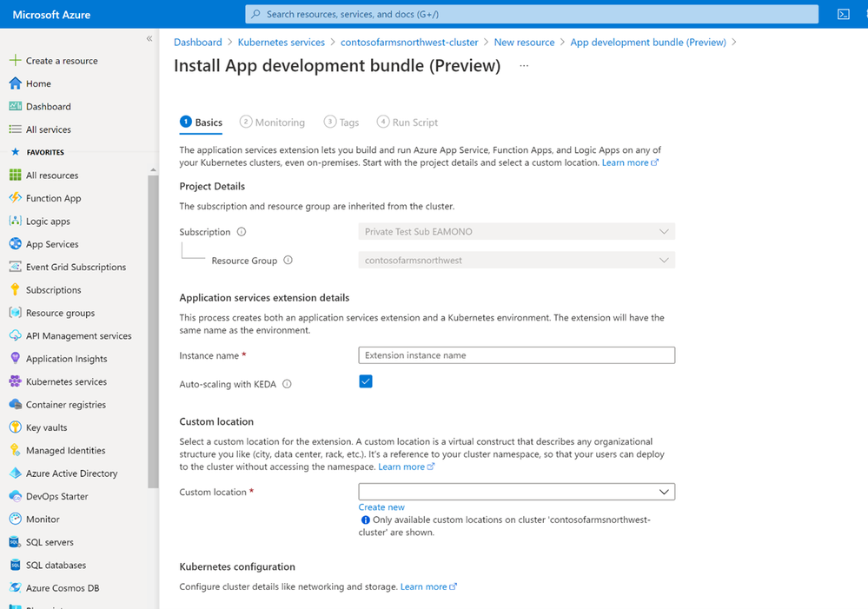The image size is (868, 609).
Task: Click contosofarmsnorthwest-cluster breadcrumb
Action: click(x=409, y=42)
